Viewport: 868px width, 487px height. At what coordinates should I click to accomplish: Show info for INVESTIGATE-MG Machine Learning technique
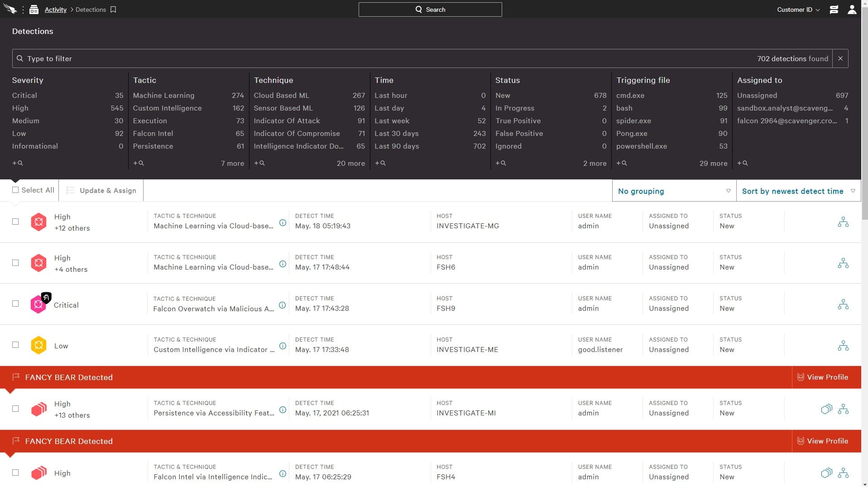click(283, 223)
